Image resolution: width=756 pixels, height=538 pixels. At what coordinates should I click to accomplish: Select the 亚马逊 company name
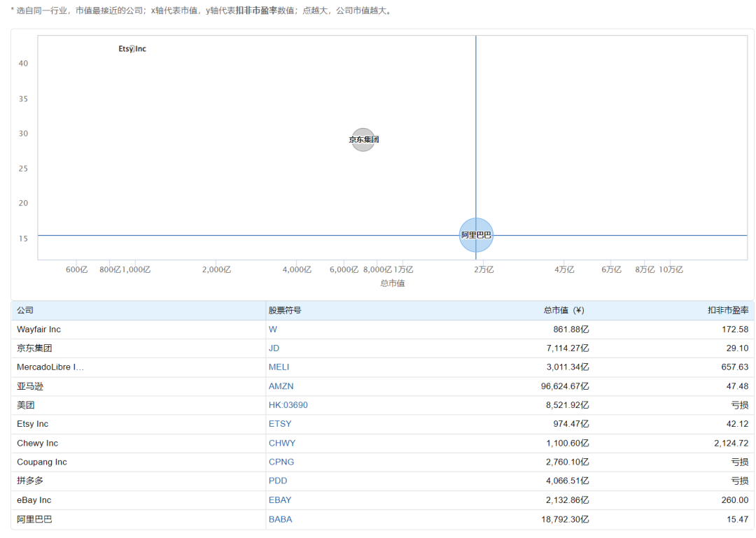tap(30, 386)
